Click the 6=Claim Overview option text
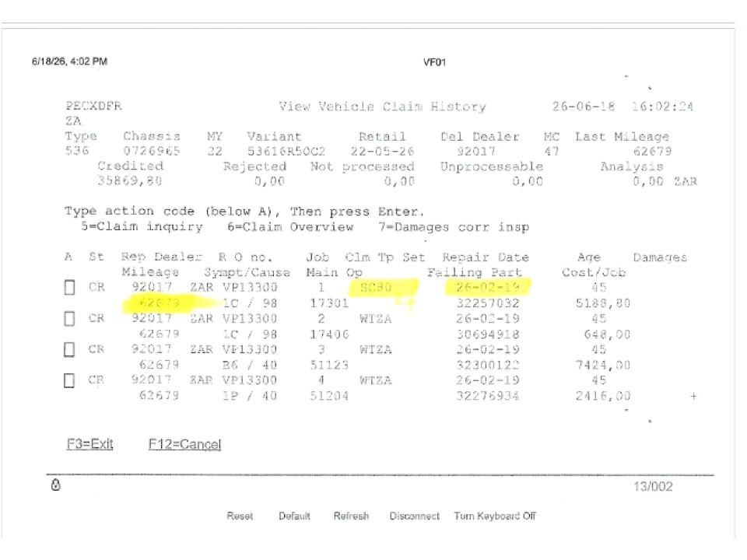The image size is (747, 560). [290, 226]
